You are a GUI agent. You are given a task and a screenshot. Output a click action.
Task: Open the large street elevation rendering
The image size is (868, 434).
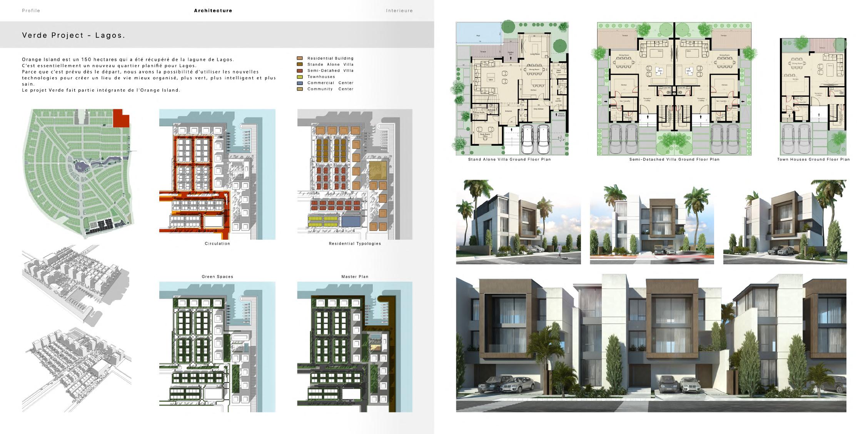(651, 343)
